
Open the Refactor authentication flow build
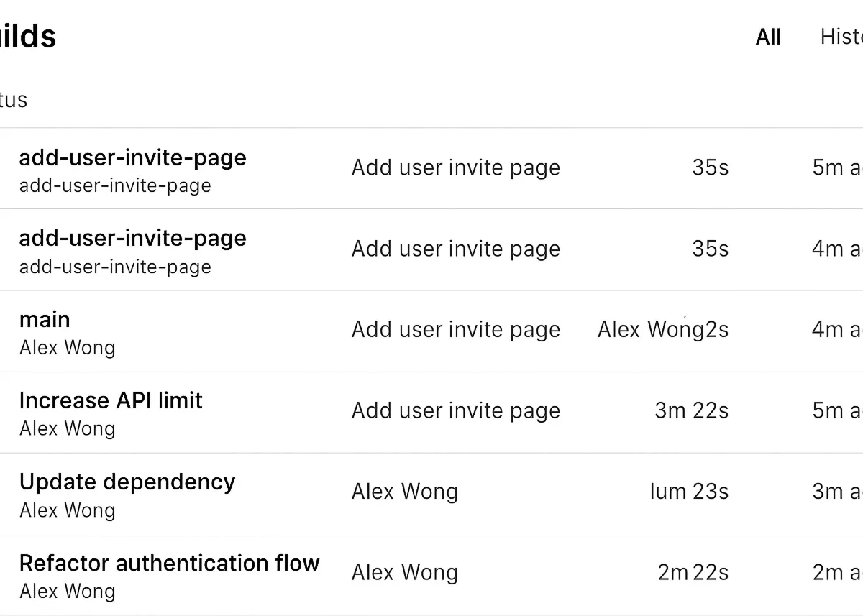169,563
